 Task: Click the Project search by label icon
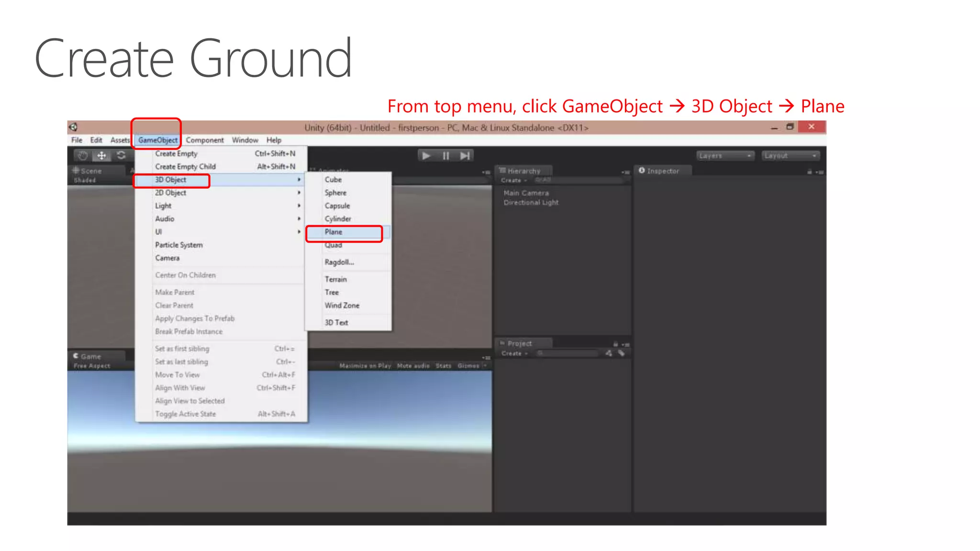[x=621, y=353]
